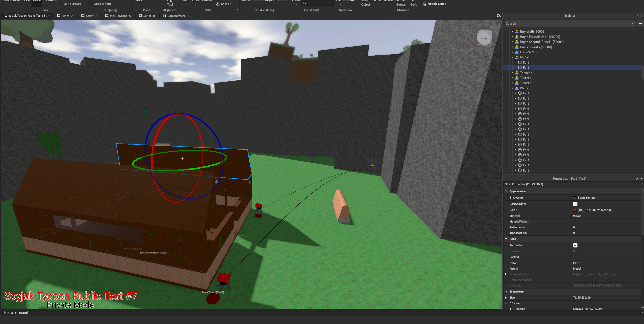Pop out the Explorer panel
The height and width of the screenshot is (324, 644).
(x=637, y=16)
